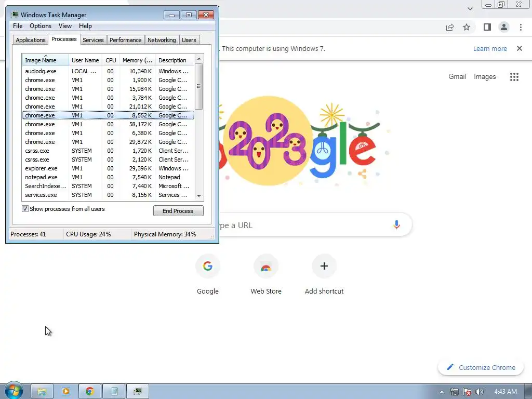Open Learn more link in infobar
The height and width of the screenshot is (399, 532).
pyautogui.click(x=490, y=48)
